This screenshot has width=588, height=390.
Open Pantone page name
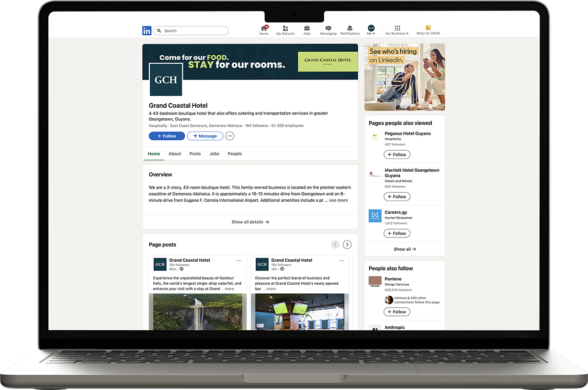393,279
